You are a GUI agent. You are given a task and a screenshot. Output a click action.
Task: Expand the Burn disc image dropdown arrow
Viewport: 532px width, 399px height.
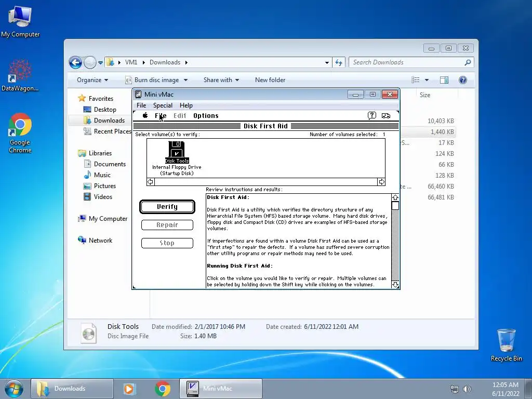pos(185,80)
